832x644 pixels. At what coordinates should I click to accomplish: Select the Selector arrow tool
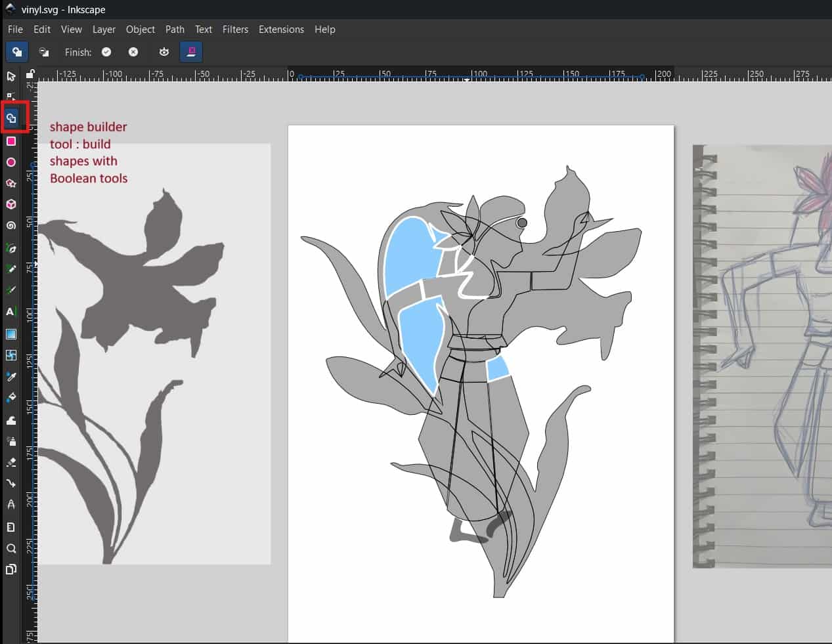click(x=11, y=76)
